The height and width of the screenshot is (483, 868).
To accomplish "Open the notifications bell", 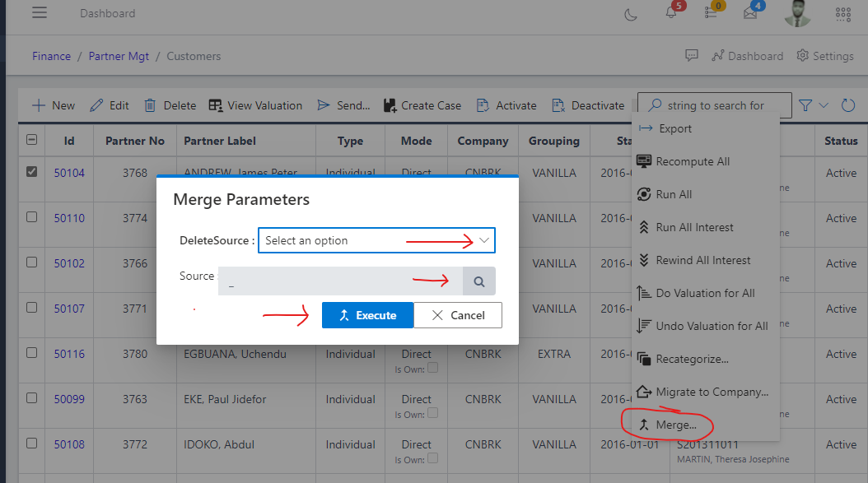I will pyautogui.click(x=670, y=16).
